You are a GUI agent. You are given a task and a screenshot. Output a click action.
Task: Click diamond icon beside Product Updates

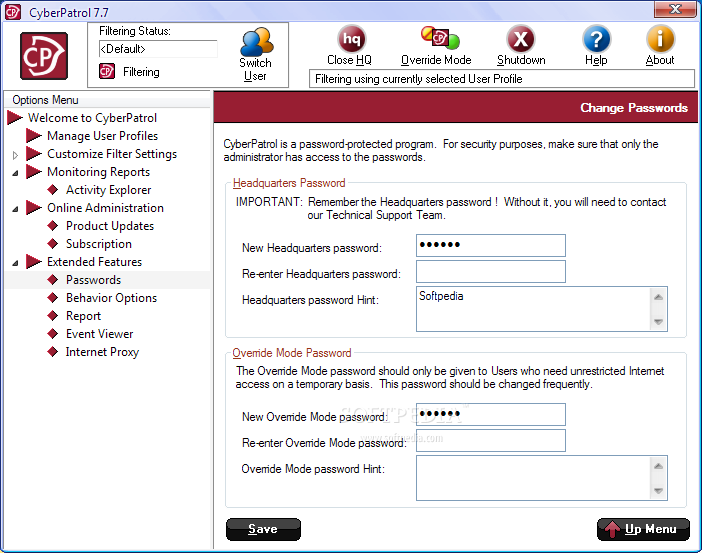53,226
